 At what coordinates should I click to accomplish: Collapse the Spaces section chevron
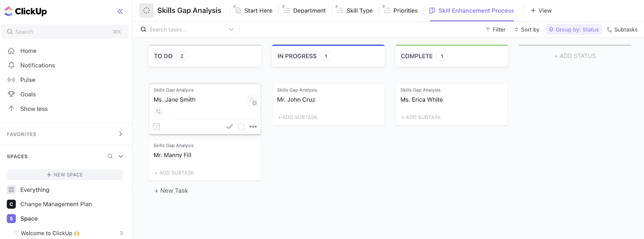(120, 156)
